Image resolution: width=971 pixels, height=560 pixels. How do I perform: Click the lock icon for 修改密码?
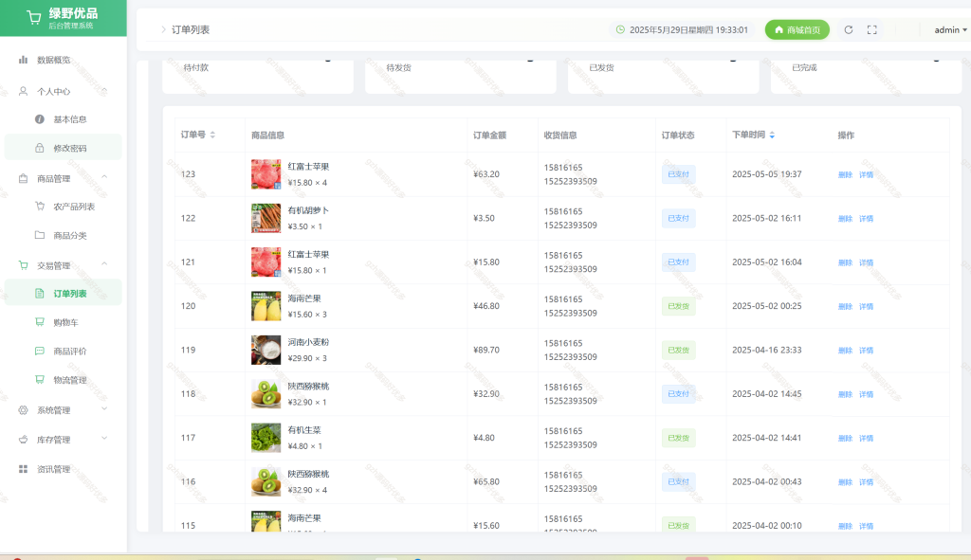[40, 148]
